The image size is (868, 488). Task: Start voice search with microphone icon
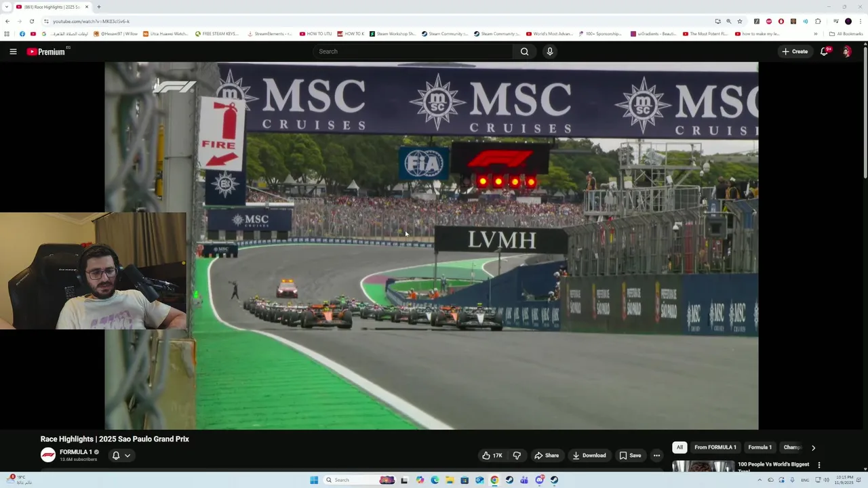pyautogui.click(x=550, y=52)
